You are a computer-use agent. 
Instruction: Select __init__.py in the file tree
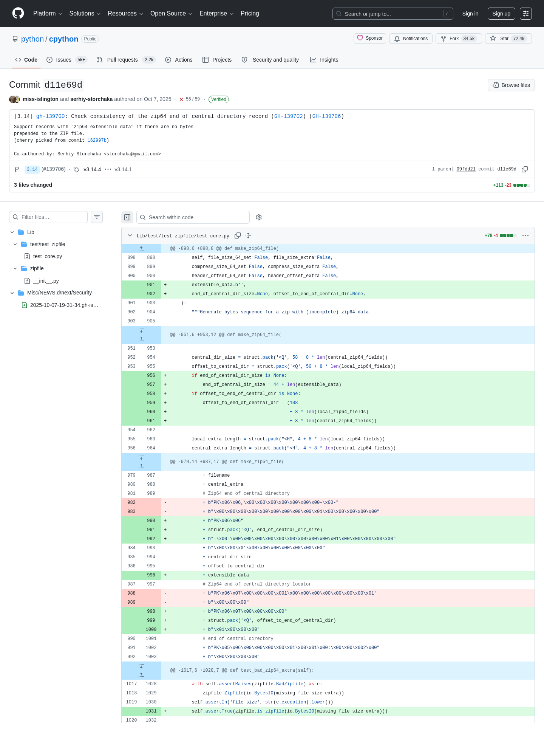pos(46,281)
